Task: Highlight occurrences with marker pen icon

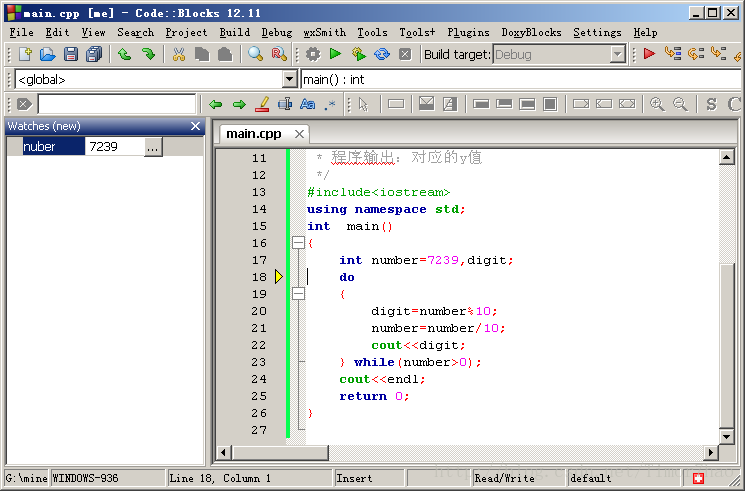Action: pyautogui.click(x=262, y=104)
